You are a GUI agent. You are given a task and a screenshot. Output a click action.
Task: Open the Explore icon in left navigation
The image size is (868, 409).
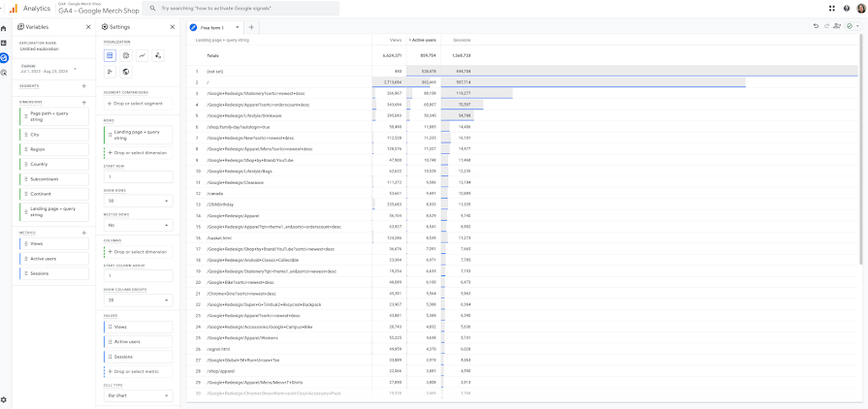tap(4, 57)
